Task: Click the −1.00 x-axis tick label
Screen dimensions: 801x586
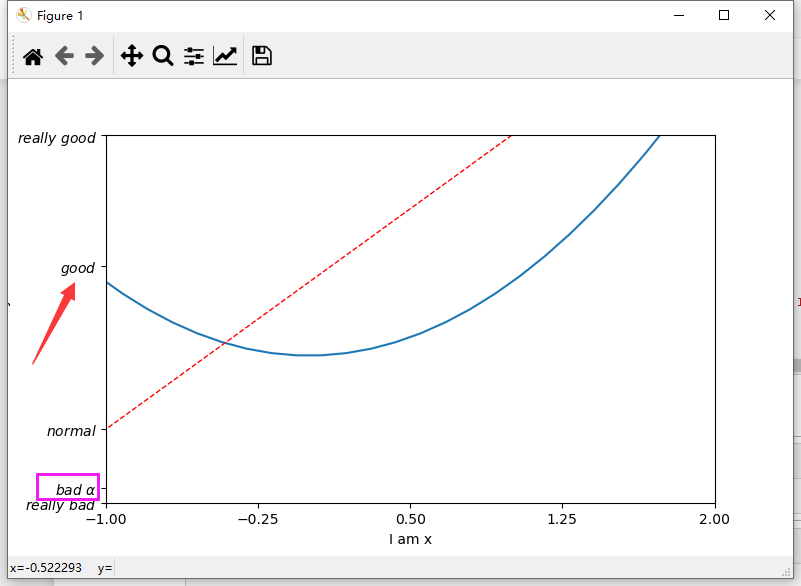Action: [x=106, y=520]
